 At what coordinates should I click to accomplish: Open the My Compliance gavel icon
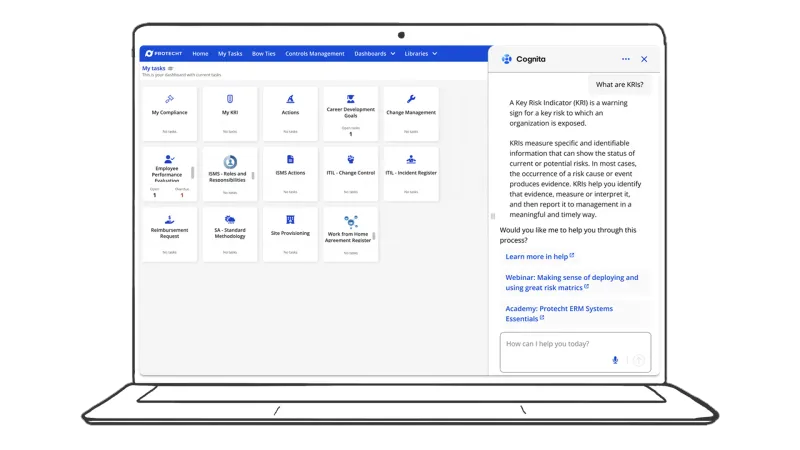click(x=169, y=99)
